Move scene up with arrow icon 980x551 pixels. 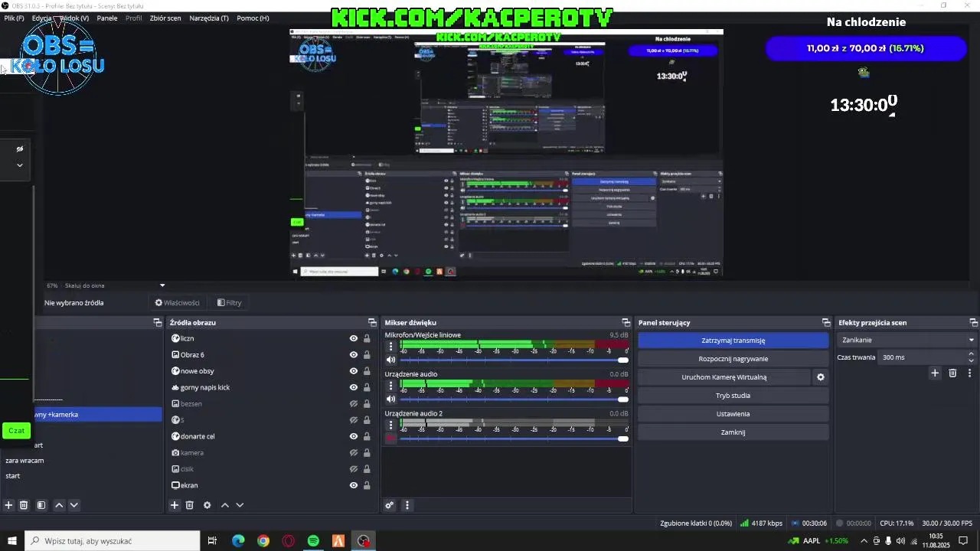tap(59, 505)
